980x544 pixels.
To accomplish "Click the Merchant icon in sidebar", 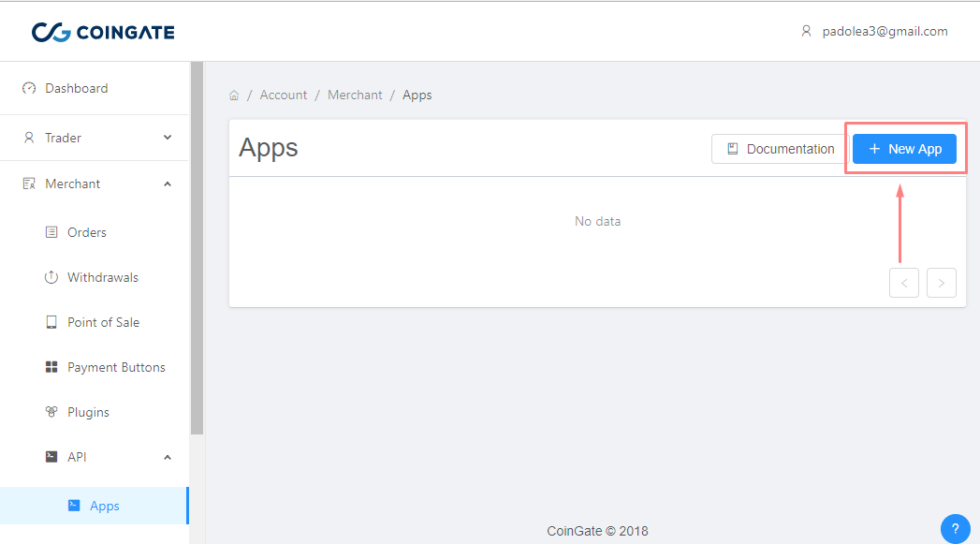I will 29,184.
